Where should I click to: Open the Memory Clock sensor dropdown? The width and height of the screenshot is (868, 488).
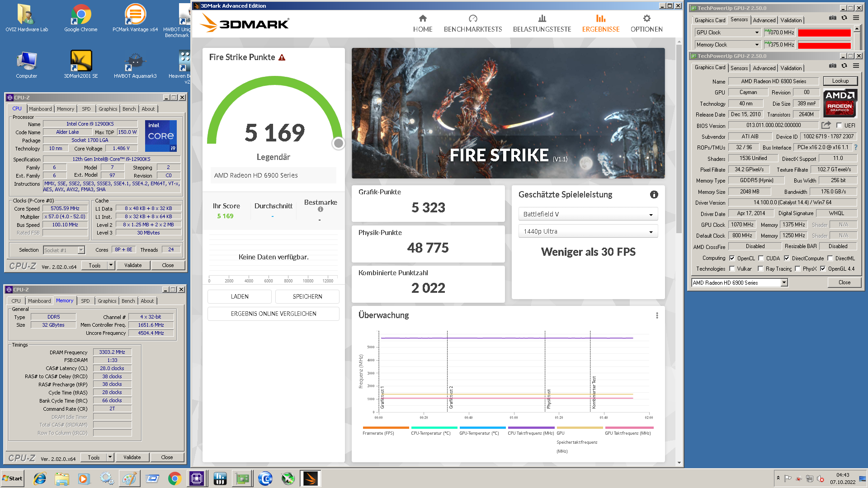click(728, 45)
